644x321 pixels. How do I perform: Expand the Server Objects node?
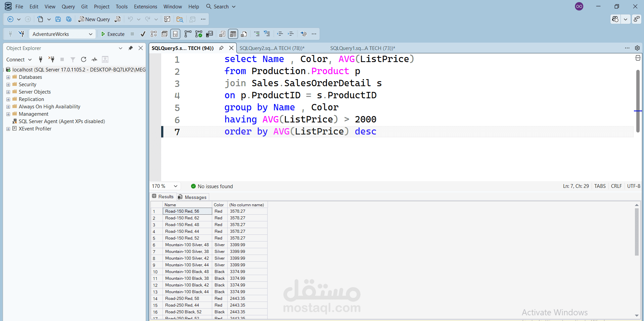point(8,92)
